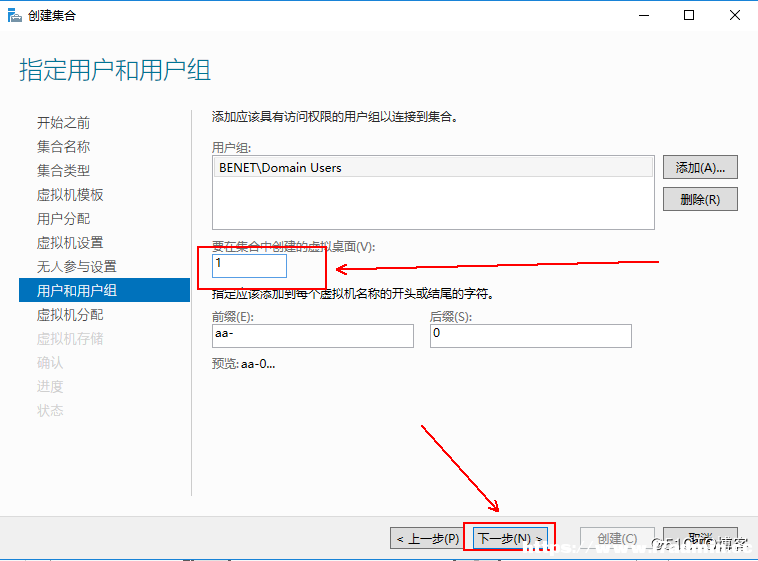Open the 集合类型 wizard step
Screen dimensions: 758x561
(x=63, y=171)
